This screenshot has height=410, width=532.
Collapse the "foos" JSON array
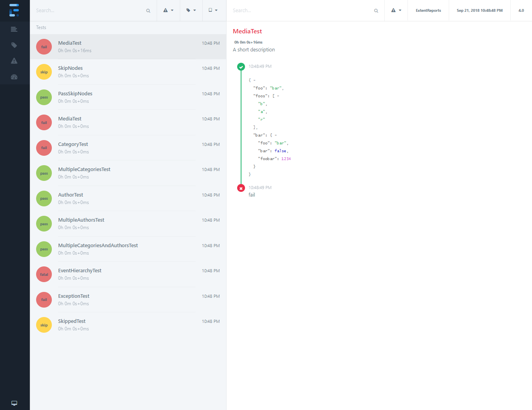pyautogui.click(x=278, y=96)
